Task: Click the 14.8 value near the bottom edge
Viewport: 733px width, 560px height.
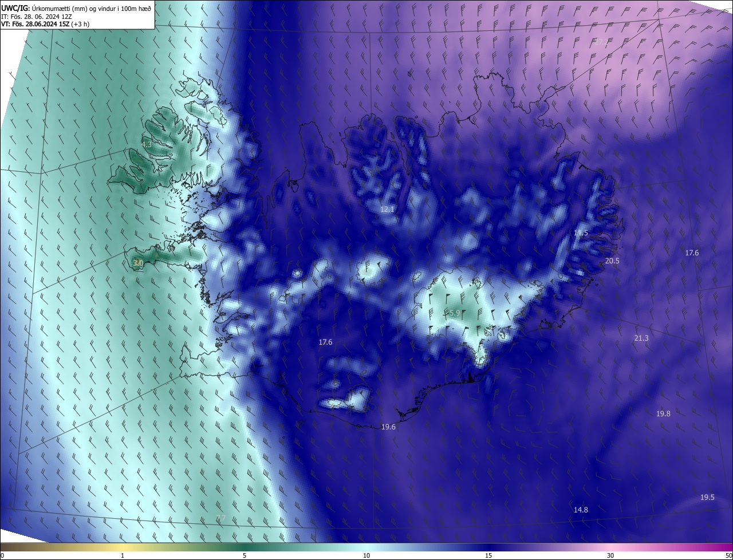Action: pos(581,510)
